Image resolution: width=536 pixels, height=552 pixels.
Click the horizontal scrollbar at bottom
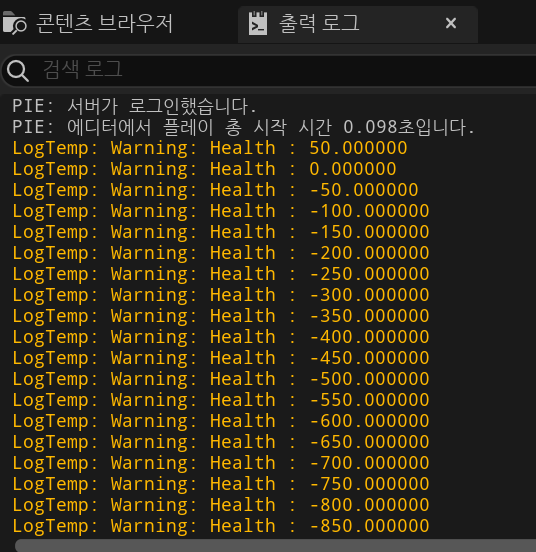tap(275, 545)
